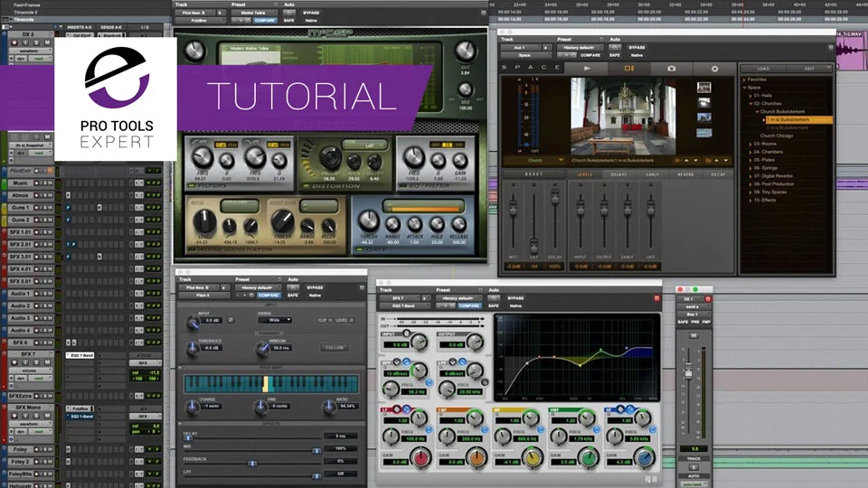Image resolution: width=868 pixels, height=488 pixels.
Task: Click the RESET button in Space
Action: pyautogui.click(x=533, y=174)
